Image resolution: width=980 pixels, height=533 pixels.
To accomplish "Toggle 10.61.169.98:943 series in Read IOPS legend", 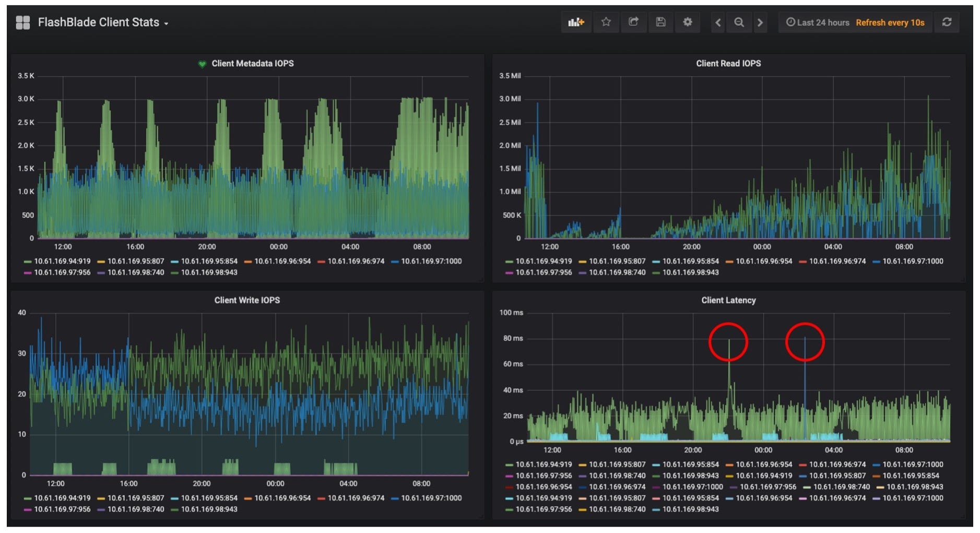I will [x=686, y=273].
